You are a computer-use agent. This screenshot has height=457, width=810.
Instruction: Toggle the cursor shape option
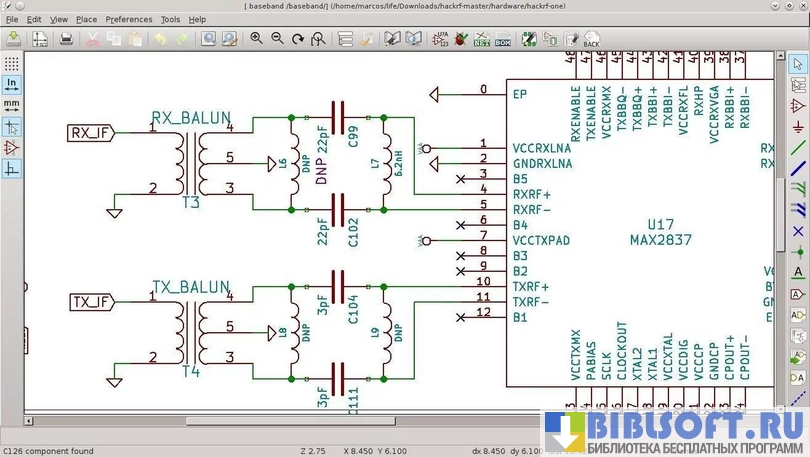(12, 127)
